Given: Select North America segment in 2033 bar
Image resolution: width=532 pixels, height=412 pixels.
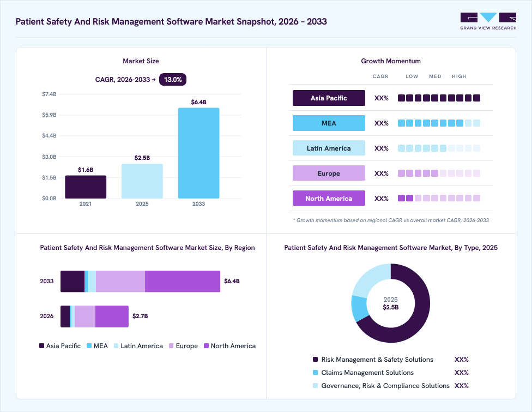Looking at the screenshot, I should click(x=183, y=281).
